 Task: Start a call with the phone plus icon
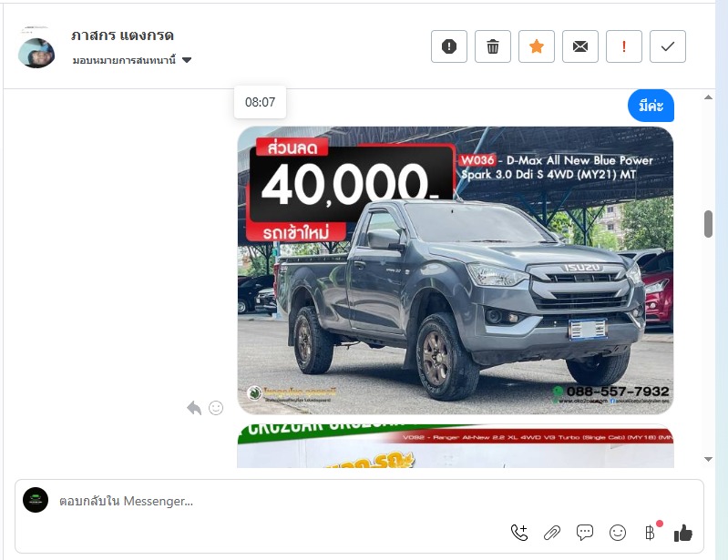(x=519, y=533)
